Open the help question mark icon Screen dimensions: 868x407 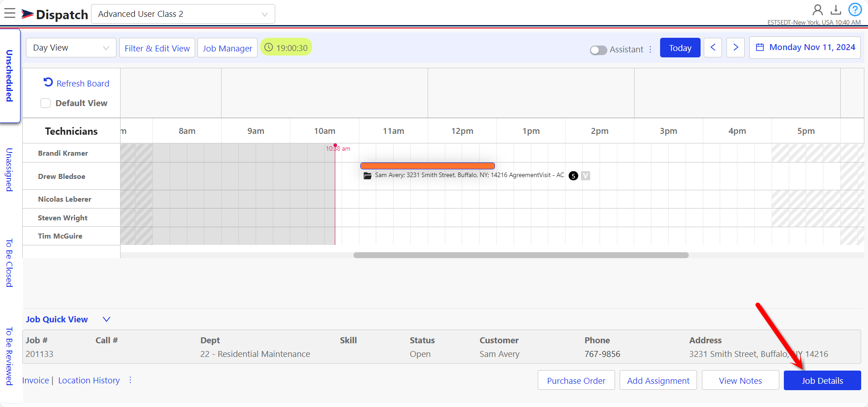click(855, 10)
